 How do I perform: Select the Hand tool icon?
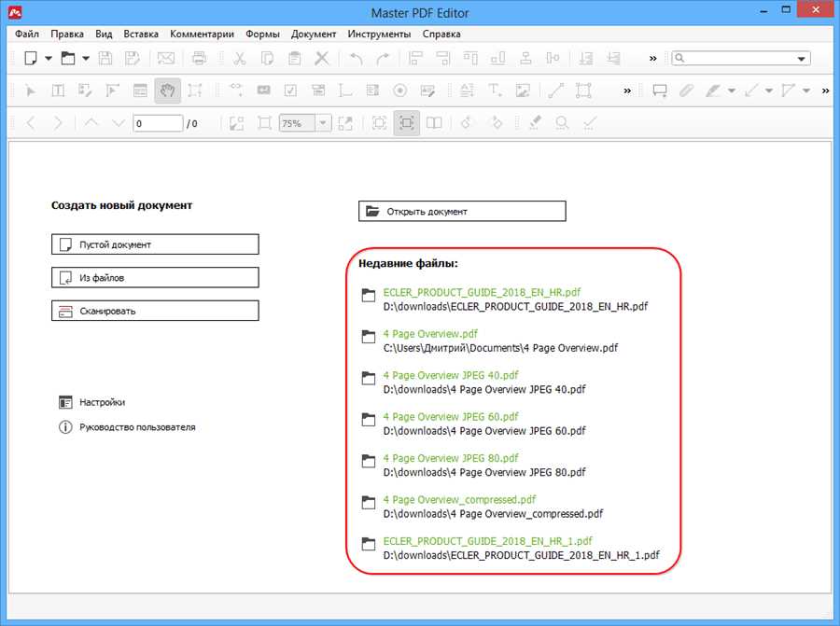click(167, 90)
